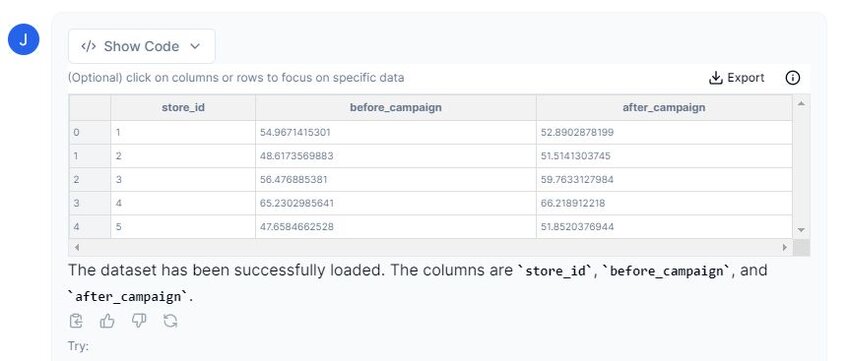
Task: Export the table data
Action: [737, 78]
